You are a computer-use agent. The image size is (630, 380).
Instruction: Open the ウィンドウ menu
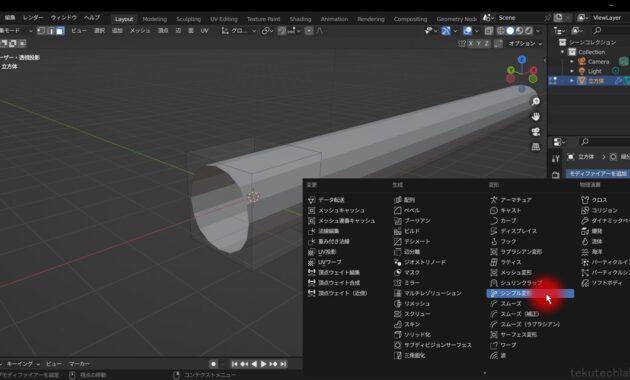[x=63, y=18]
